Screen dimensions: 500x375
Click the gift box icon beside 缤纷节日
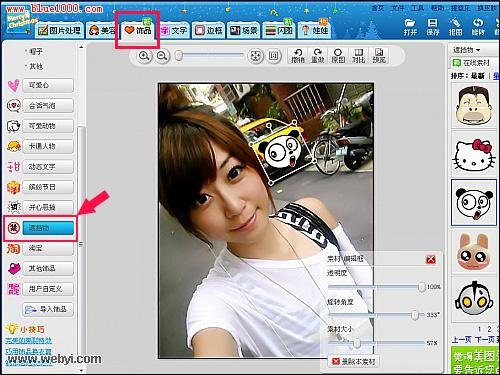click(14, 187)
